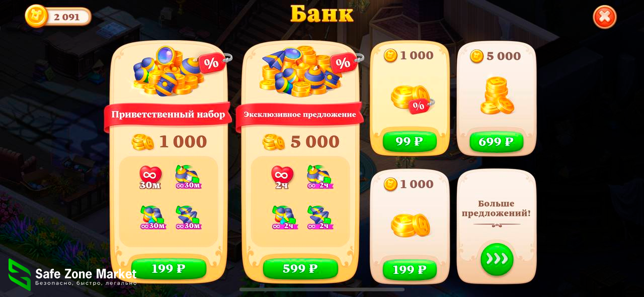The image size is (644, 297).
Task: Purchase 1 000 coins for 199 ₽
Action: click(x=410, y=270)
